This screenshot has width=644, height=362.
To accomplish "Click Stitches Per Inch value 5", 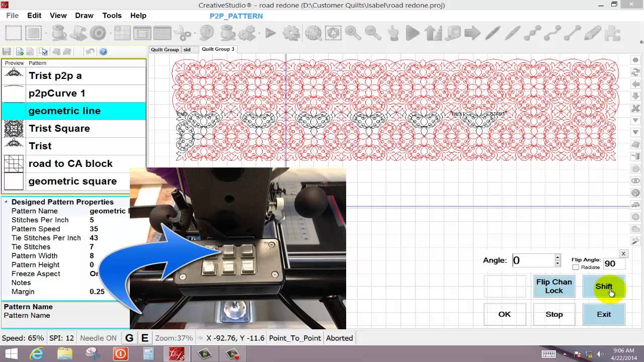I will (x=92, y=220).
